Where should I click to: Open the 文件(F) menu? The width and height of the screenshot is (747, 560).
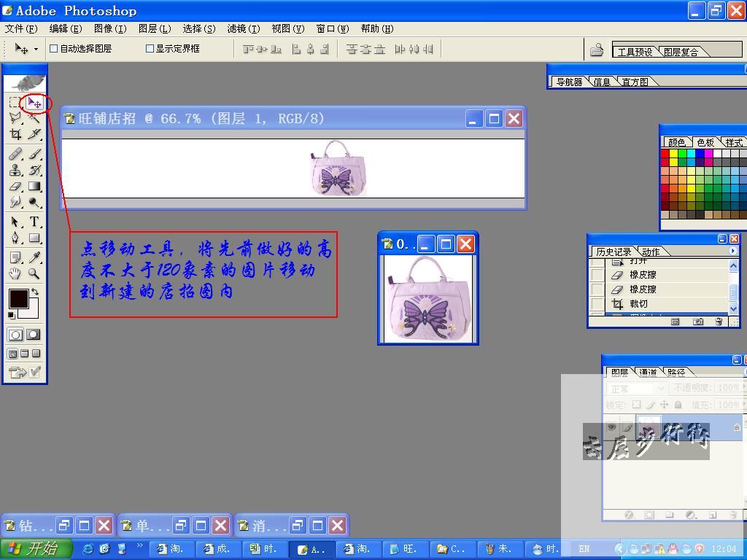tap(21, 29)
